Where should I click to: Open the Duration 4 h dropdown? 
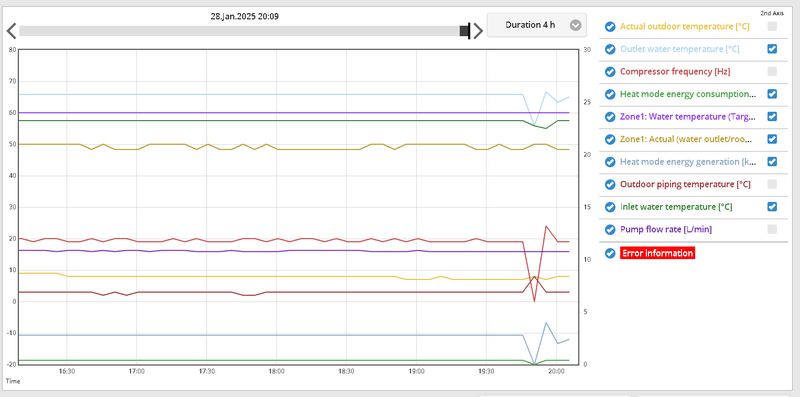point(537,25)
